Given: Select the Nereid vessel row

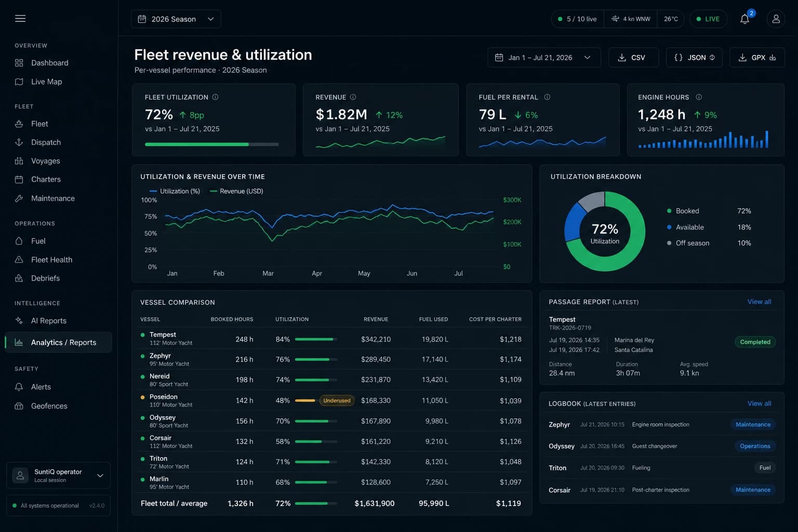Looking at the screenshot, I should coord(331,380).
